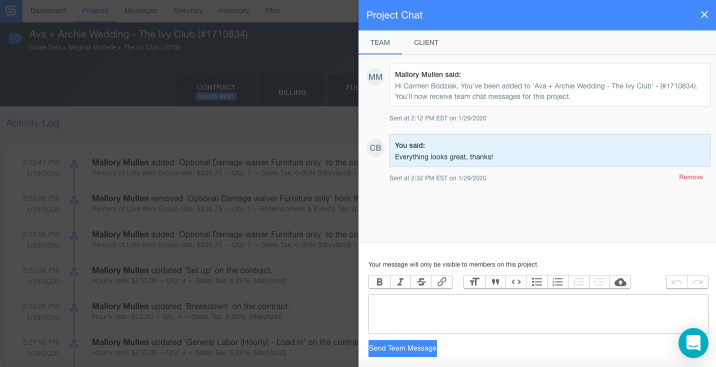716x367 pixels.
Task: Click log entry 'updated Set up on the contract'
Action: coord(182,275)
